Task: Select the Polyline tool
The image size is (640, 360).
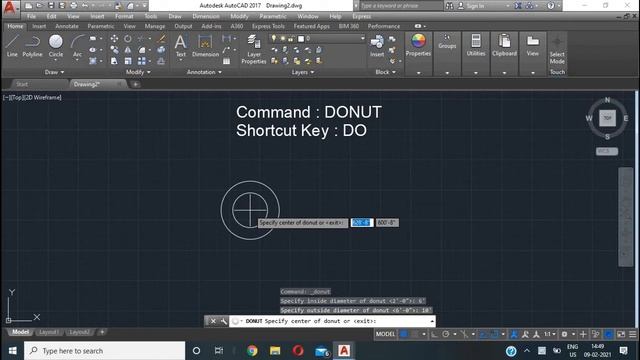Action: tap(32, 46)
